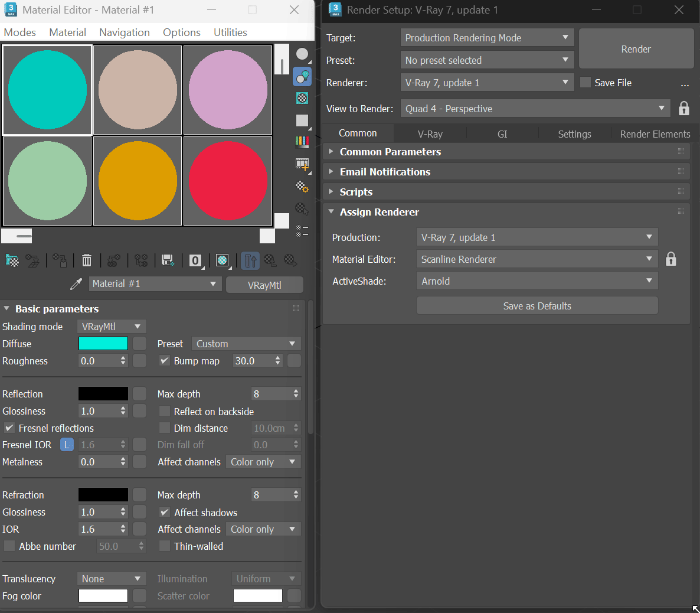Click the Reset Map/Mtl trash icon
The height and width of the screenshot is (613, 700).
87,260
